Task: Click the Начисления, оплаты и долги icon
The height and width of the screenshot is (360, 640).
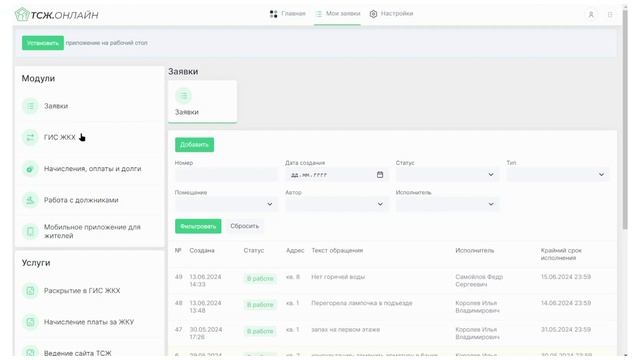Action: [30, 169]
